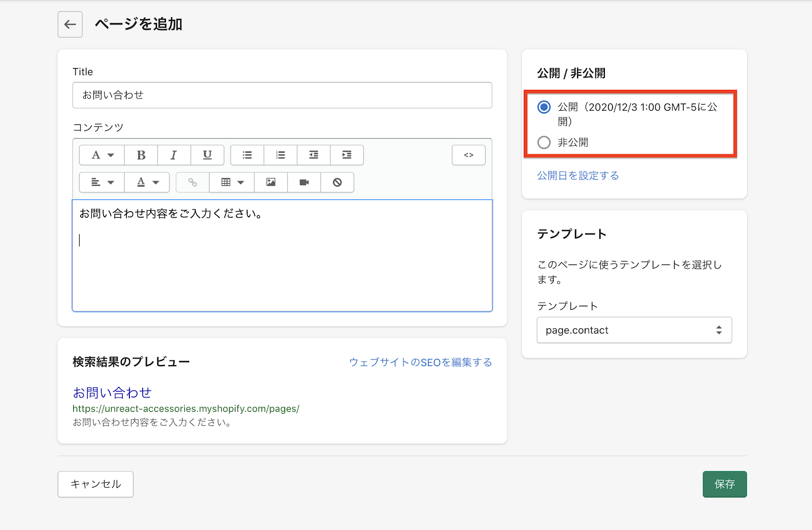The width and height of the screenshot is (812, 530).
Task: Insert a numbered list
Action: click(x=280, y=155)
